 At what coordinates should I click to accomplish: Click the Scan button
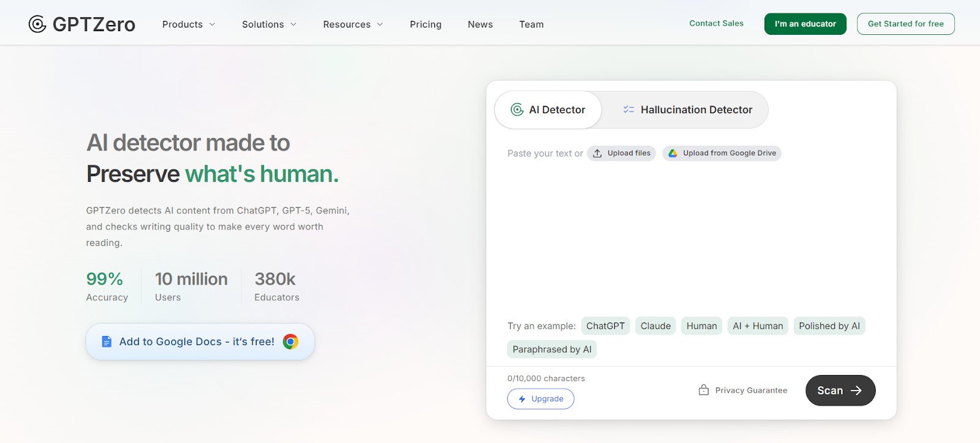click(840, 390)
